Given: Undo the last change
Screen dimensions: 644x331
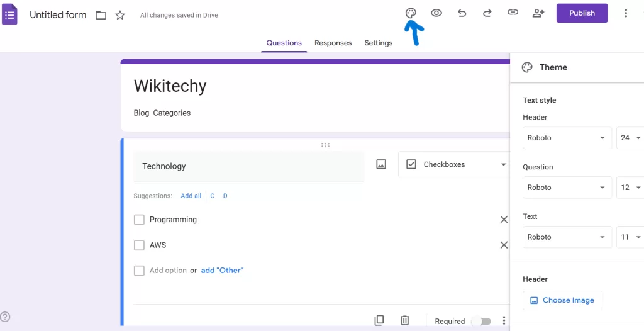Looking at the screenshot, I should click(x=462, y=13).
